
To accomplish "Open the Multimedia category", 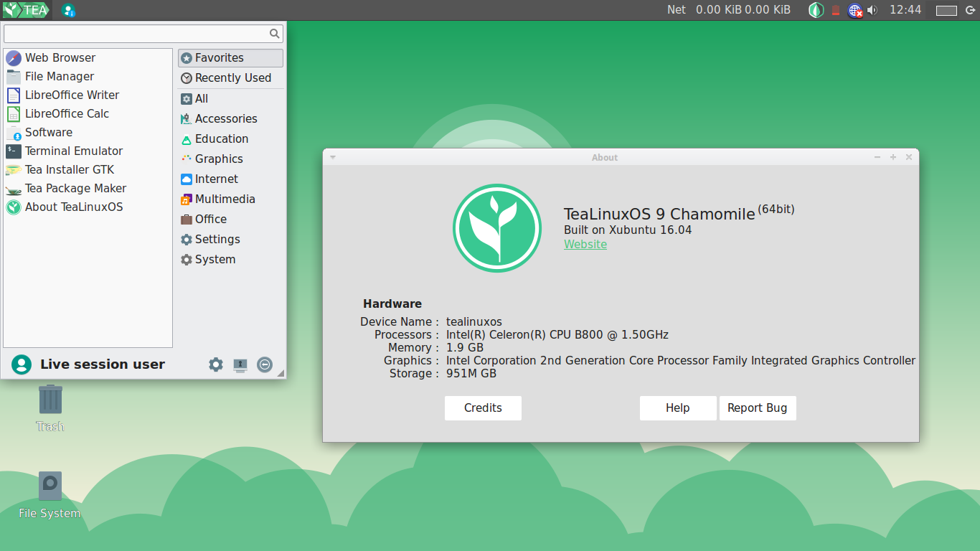I will point(230,199).
